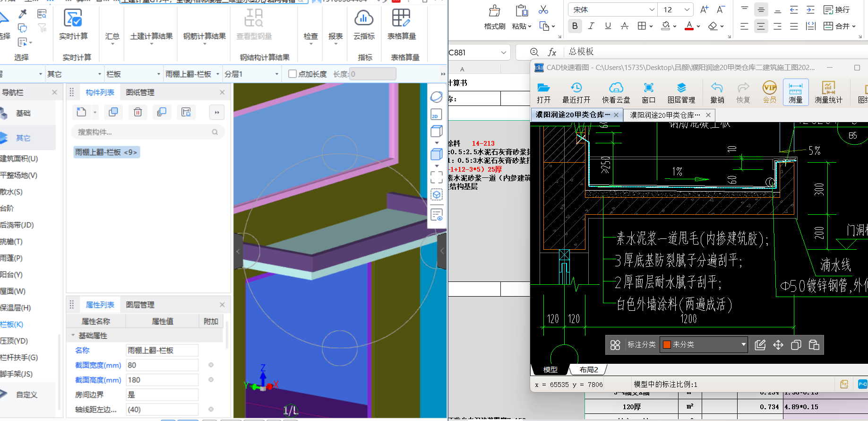Image resolution: width=868 pixels, height=421 pixels.
Task: Select the 模型 model tab in CAD viewer
Action: (x=550, y=369)
